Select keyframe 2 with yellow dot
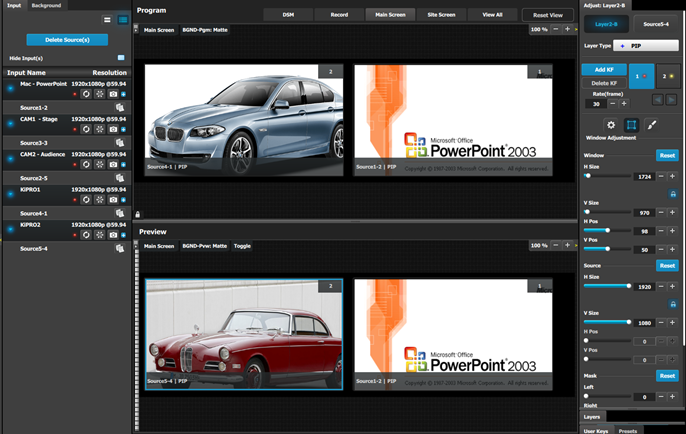Screen dimensions: 686x434 [668, 76]
